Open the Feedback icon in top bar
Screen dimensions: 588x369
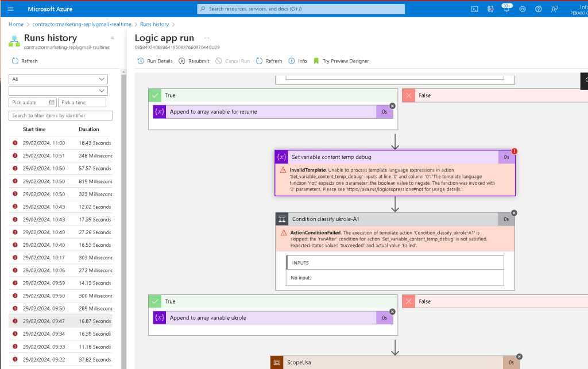(554, 9)
